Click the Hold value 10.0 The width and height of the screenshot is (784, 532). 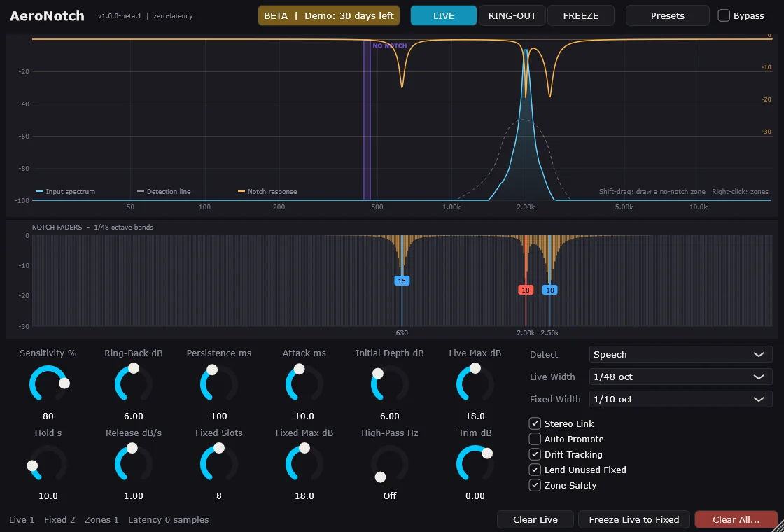tap(48, 496)
